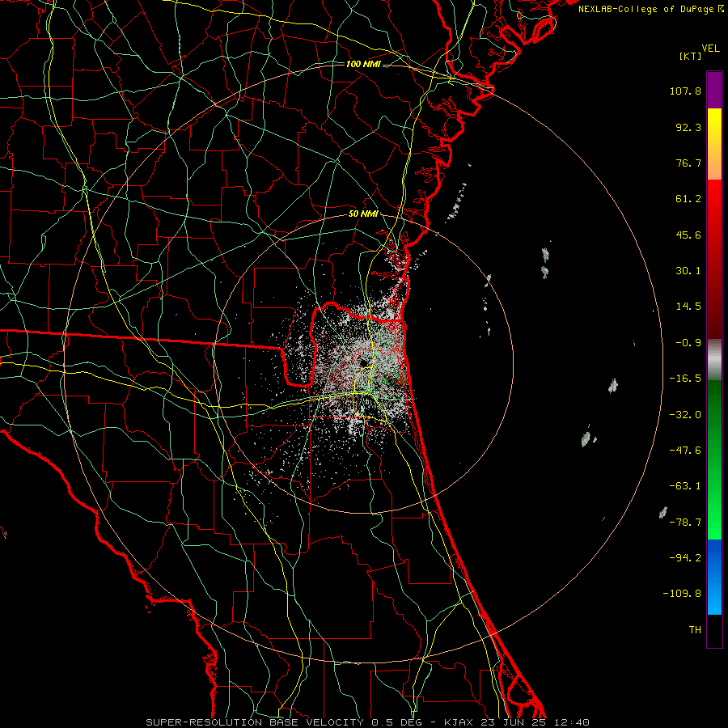Click the -109.8 velocity scale value
This screenshot has width=728, height=728.
[x=682, y=594]
